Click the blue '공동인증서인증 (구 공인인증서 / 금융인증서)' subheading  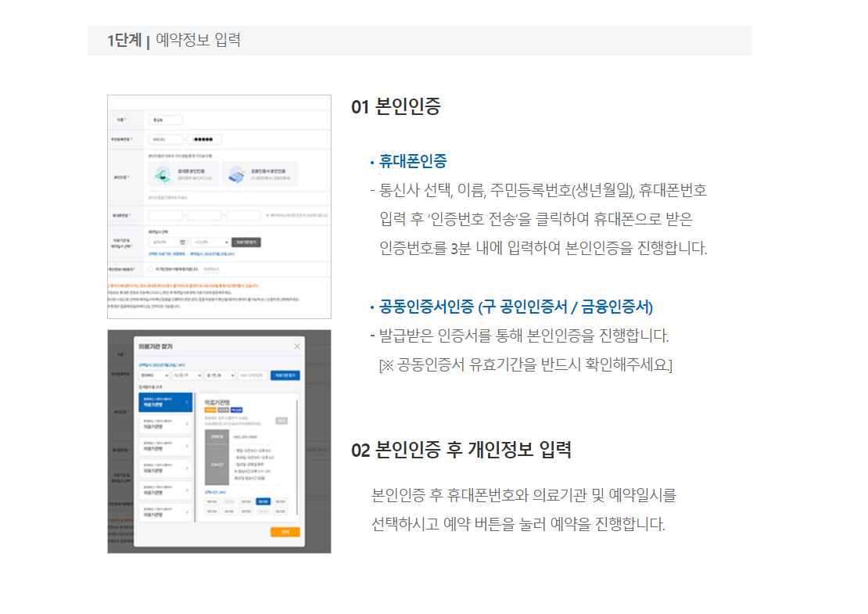(x=516, y=307)
